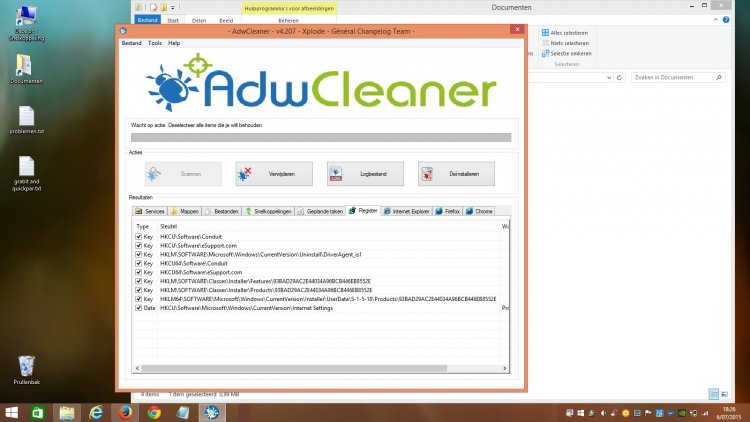Open the Beeld ribbon tab in Documenten
This screenshot has width=750, height=422.
[226, 21]
